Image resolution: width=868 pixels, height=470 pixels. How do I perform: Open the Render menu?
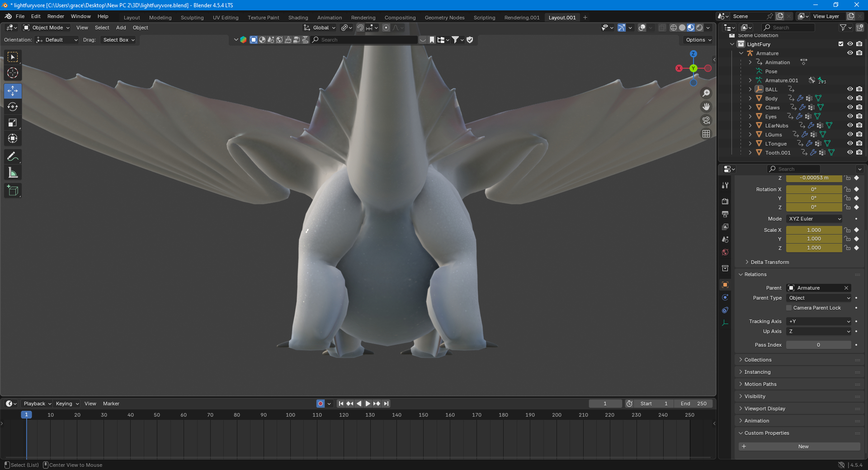(x=56, y=16)
